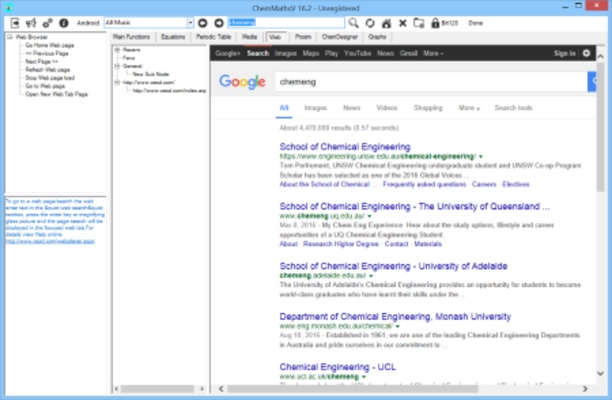Click the padlock security icon
612x400 pixels.
(x=435, y=23)
